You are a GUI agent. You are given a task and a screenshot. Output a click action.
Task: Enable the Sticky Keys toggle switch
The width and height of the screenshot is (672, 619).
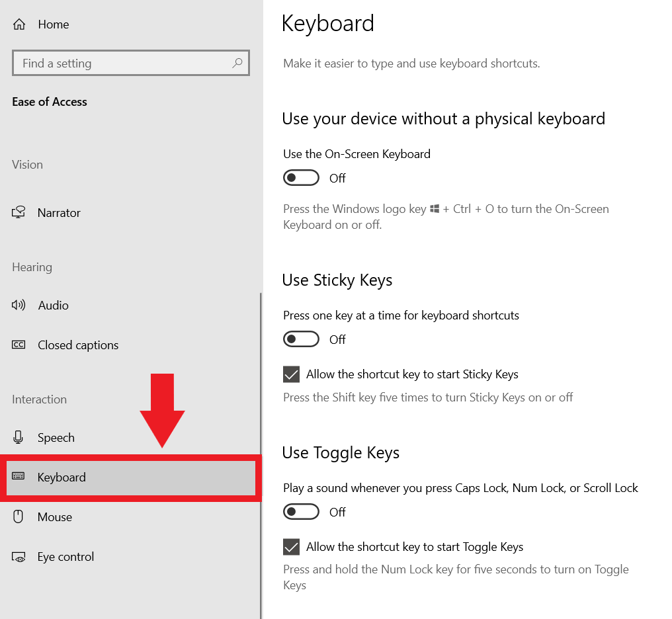[301, 339]
